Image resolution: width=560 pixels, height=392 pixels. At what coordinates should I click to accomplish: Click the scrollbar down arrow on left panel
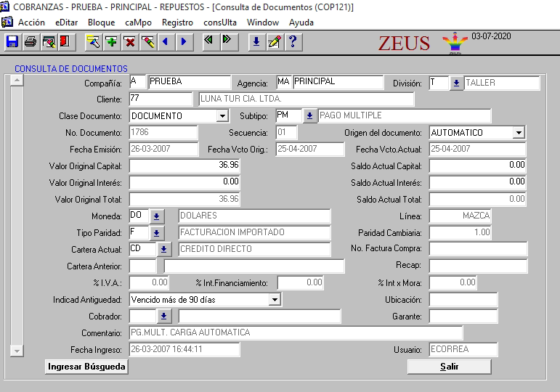pos(17,351)
